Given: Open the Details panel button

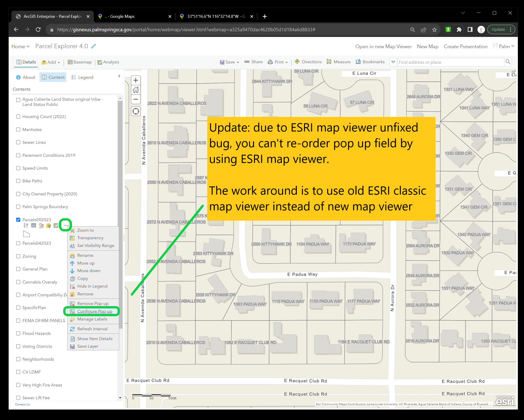Looking at the screenshot, I should coord(26,62).
